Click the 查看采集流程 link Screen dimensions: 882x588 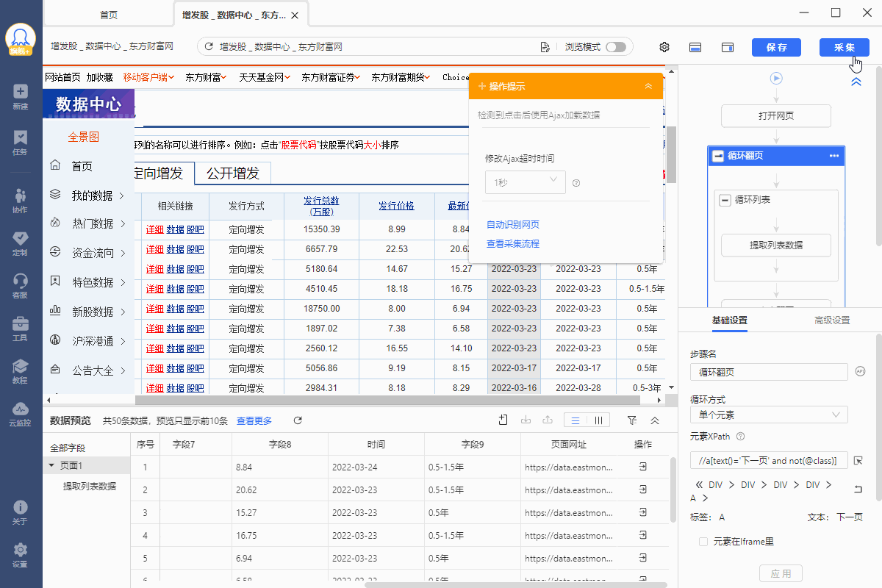(513, 243)
